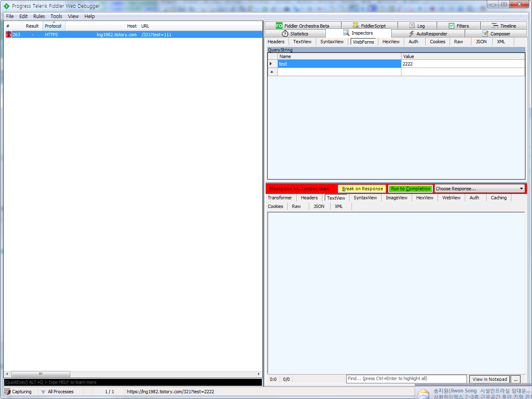
Task: Open the Edit menu
Action: point(23,16)
